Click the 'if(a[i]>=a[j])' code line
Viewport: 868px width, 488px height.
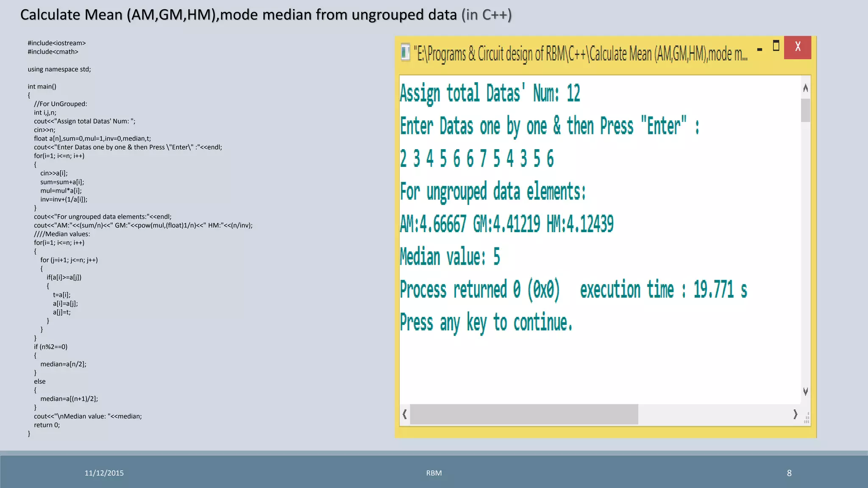[x=64, y=277]
